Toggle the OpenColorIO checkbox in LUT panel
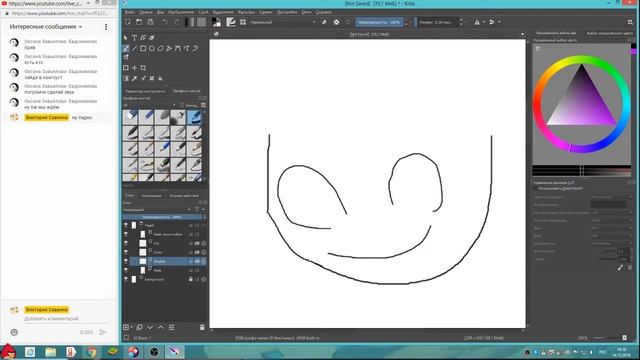 pyautogui.click(x=536, y=189)
